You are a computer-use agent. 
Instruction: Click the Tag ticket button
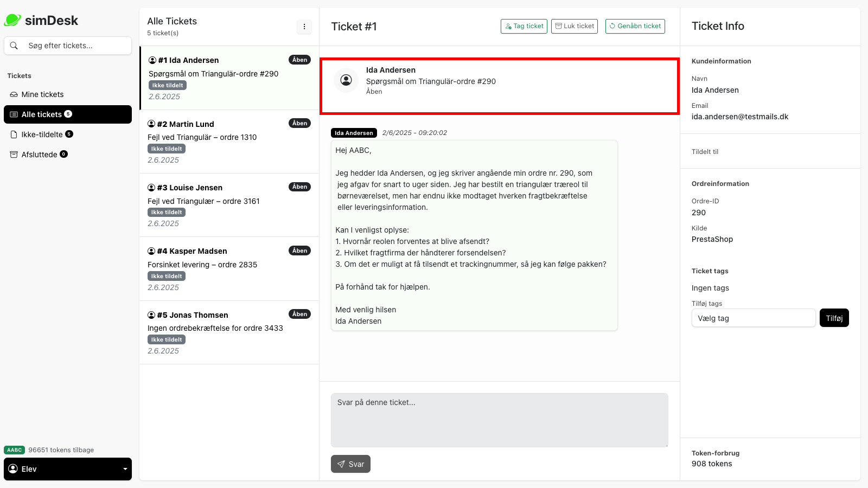[524, 26]
